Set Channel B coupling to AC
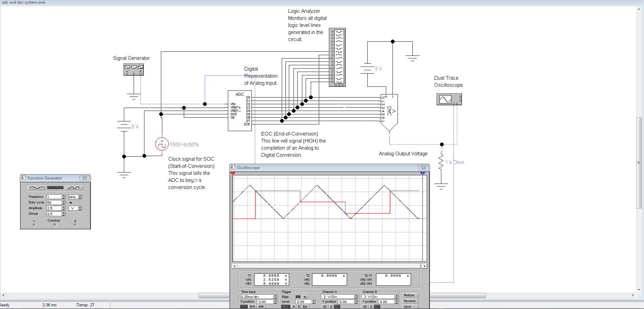The width and height of the screenshot is (644, 309). (x=365, y=306)
